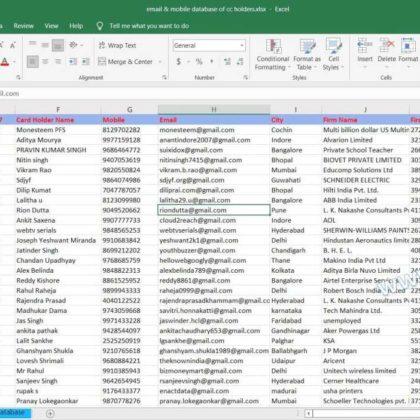Select column G header
The image size is (420, 420).
[130, 109]
